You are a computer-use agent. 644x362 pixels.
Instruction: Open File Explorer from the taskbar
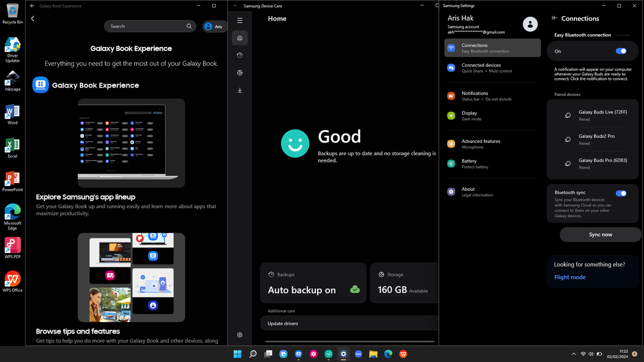[x=373, y=354]
